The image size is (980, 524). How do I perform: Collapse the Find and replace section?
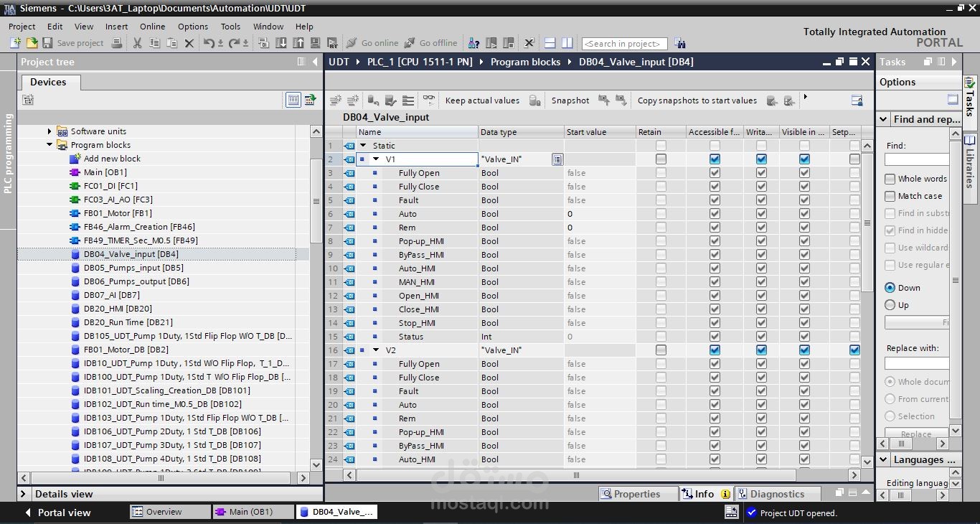click(883, 119)
